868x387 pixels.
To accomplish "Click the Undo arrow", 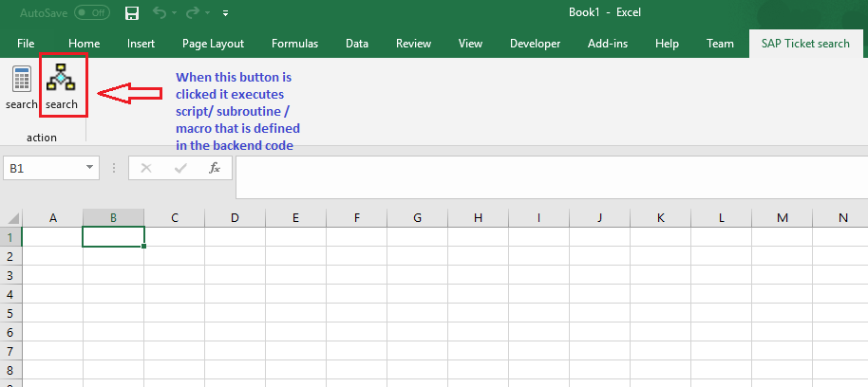I will click(160, 12).
